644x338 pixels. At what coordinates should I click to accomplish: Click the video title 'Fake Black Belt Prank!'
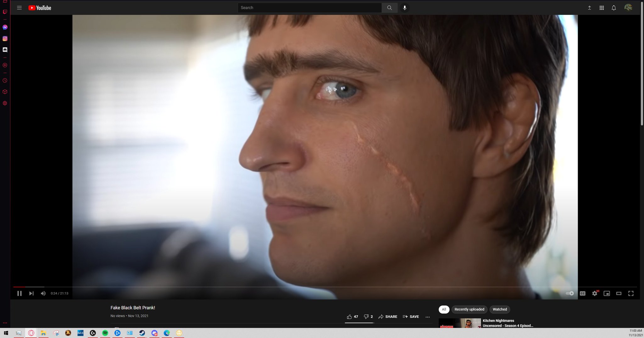[133, 308]
